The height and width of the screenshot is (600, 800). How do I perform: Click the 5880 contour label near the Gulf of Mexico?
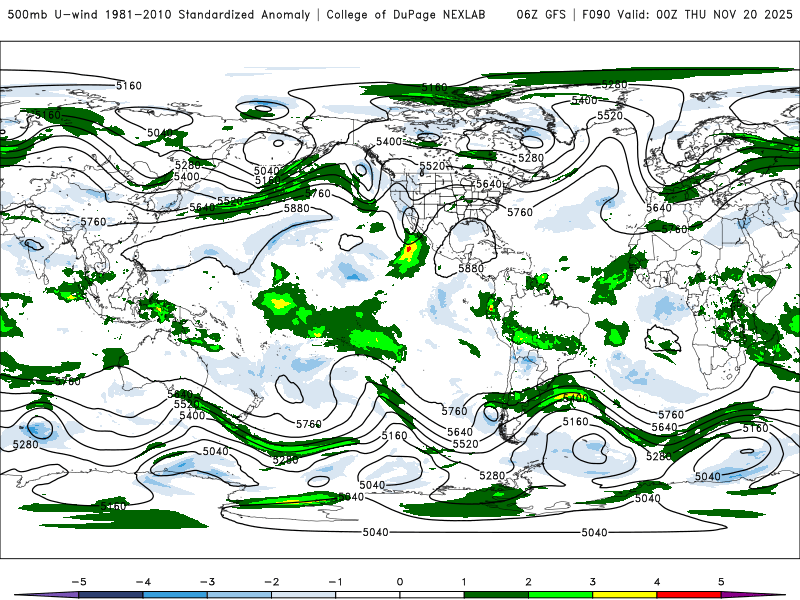click(471, 268)
